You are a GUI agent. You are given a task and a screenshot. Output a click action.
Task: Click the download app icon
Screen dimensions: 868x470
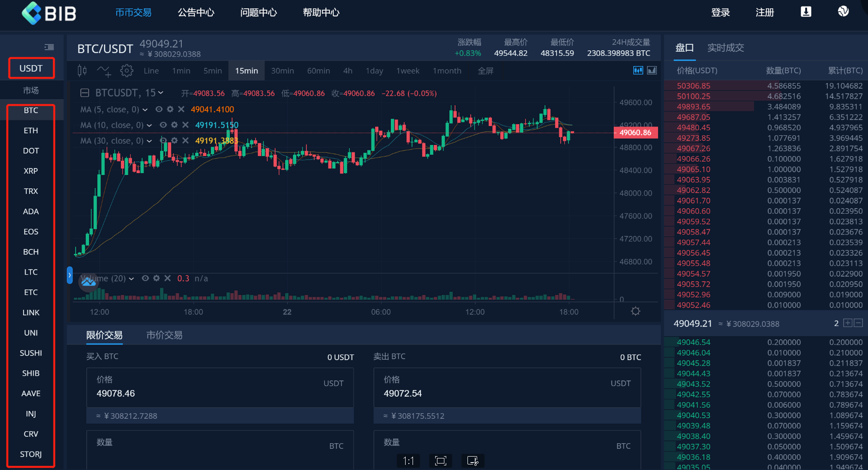tap(806, 12)
